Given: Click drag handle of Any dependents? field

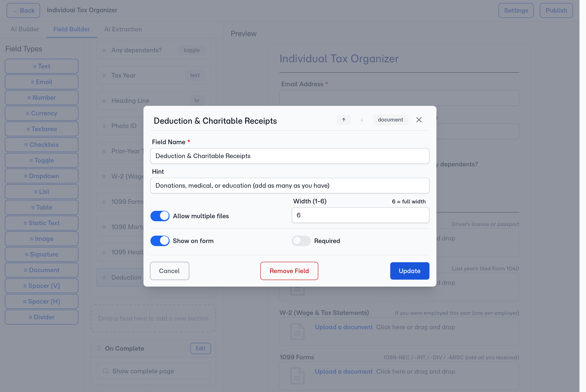Looking at the screenshot, I should 104,50.
